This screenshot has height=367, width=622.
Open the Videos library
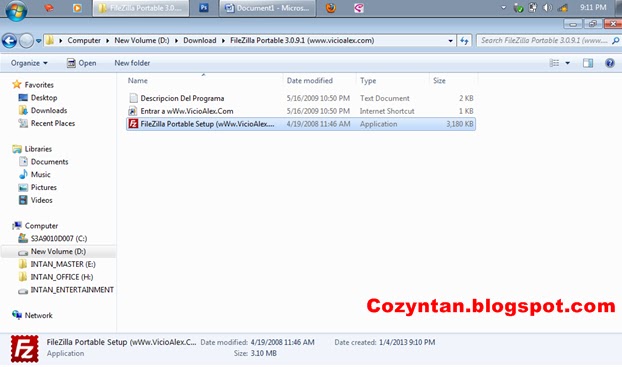tap(42, 200)
